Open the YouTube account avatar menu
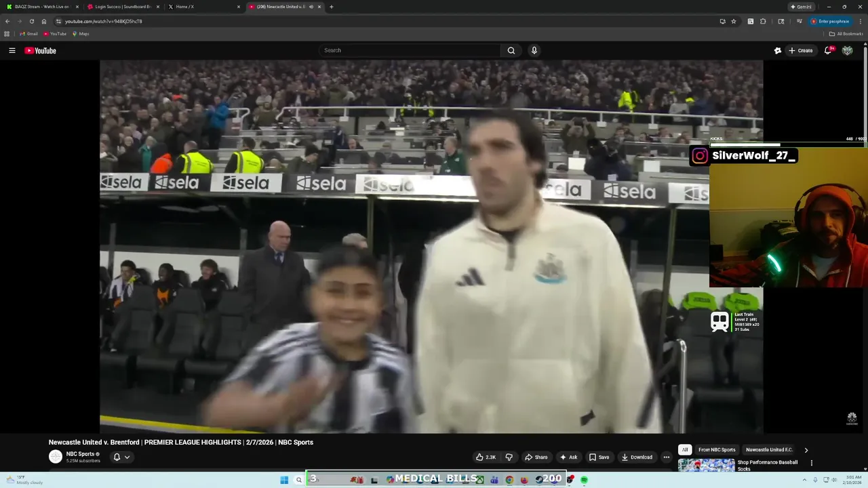Image resolution: width=868 pixels, height=488 pixels. [x=847, y=50]
